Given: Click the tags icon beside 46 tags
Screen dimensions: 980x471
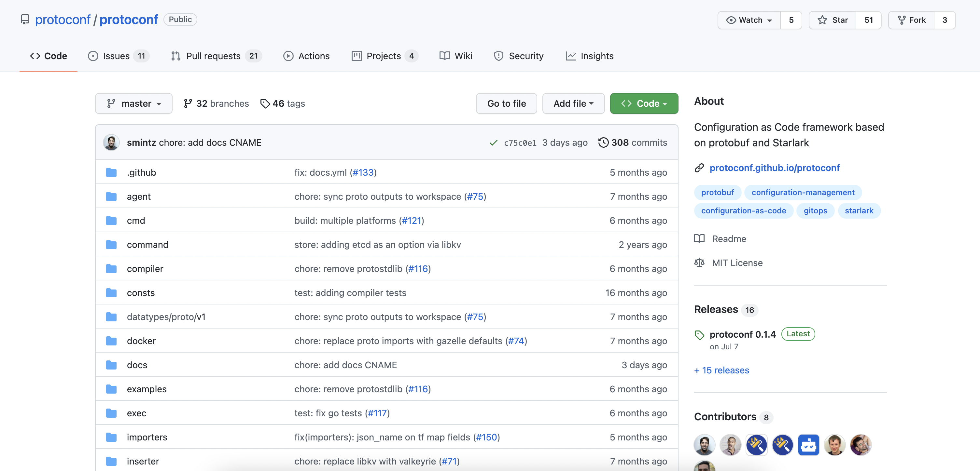Looking at the screenshot, I should [265, 103].
